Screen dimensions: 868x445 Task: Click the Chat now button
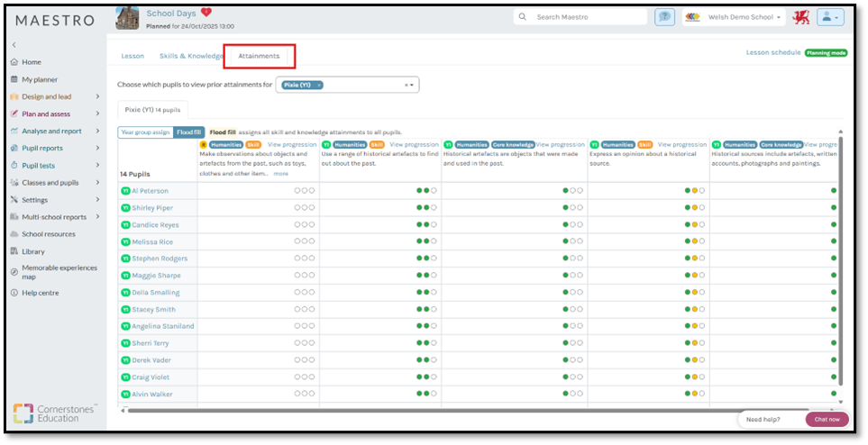(x=827, y=419)
